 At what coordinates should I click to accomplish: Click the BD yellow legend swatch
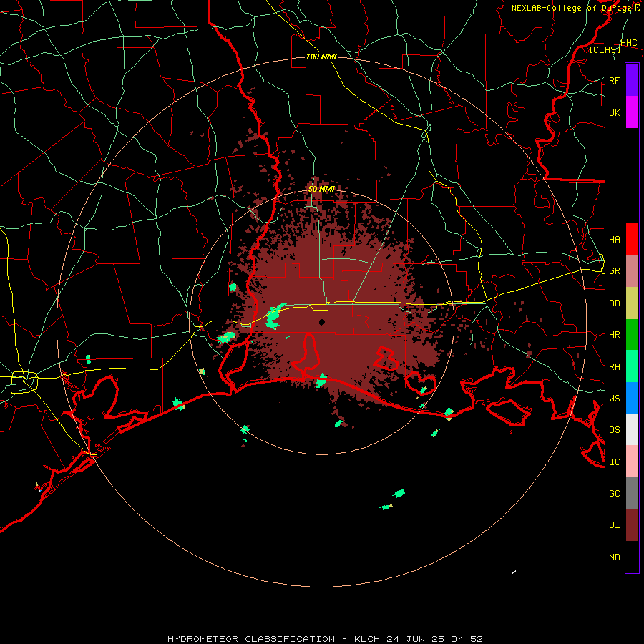coord(632,303)
